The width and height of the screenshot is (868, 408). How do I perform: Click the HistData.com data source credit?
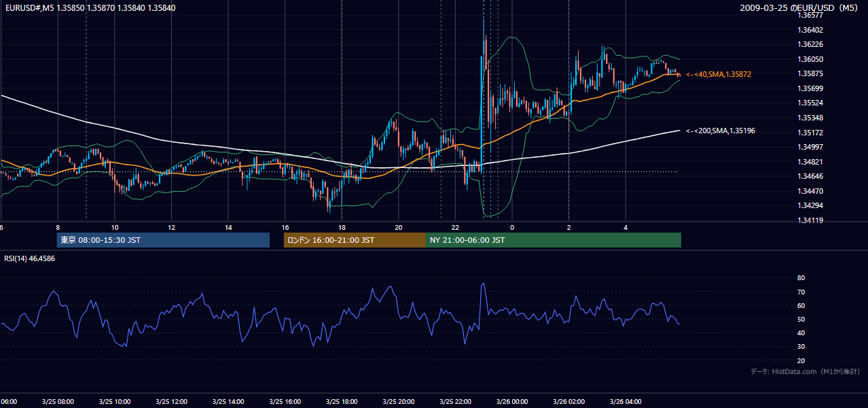click(x=806, y=371)
